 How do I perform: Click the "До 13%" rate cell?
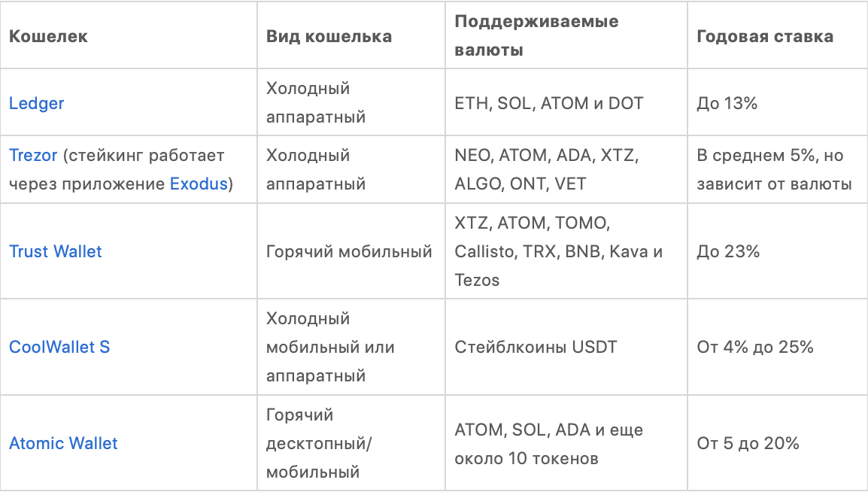coord(727,103)
